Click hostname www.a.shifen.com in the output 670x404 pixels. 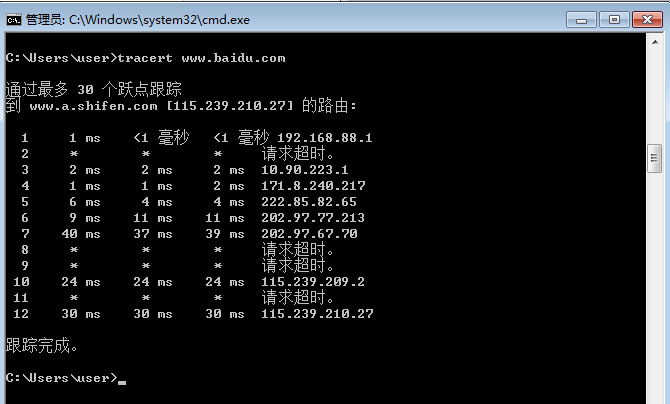point(93,105)
